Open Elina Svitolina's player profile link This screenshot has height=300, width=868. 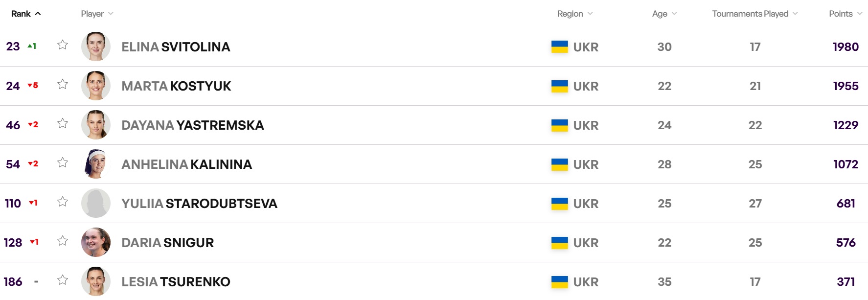(x=176, y=47)
